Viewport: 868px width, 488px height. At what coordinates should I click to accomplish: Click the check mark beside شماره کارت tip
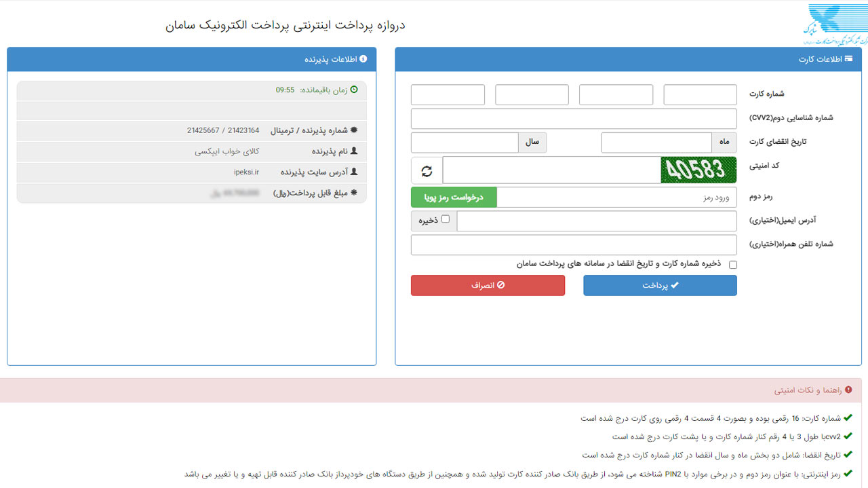(848, 418)
